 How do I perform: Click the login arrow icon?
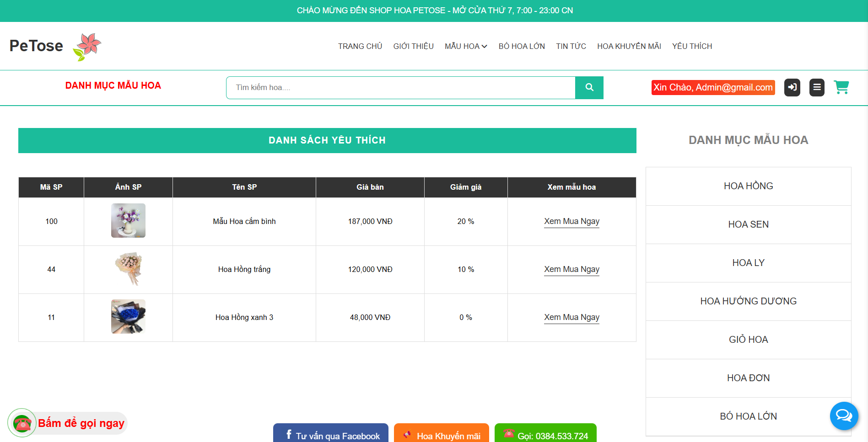(792, 87)
